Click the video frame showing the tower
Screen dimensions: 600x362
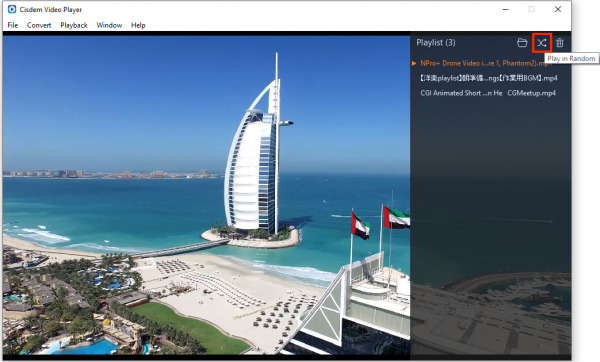(x=206, y=195)
